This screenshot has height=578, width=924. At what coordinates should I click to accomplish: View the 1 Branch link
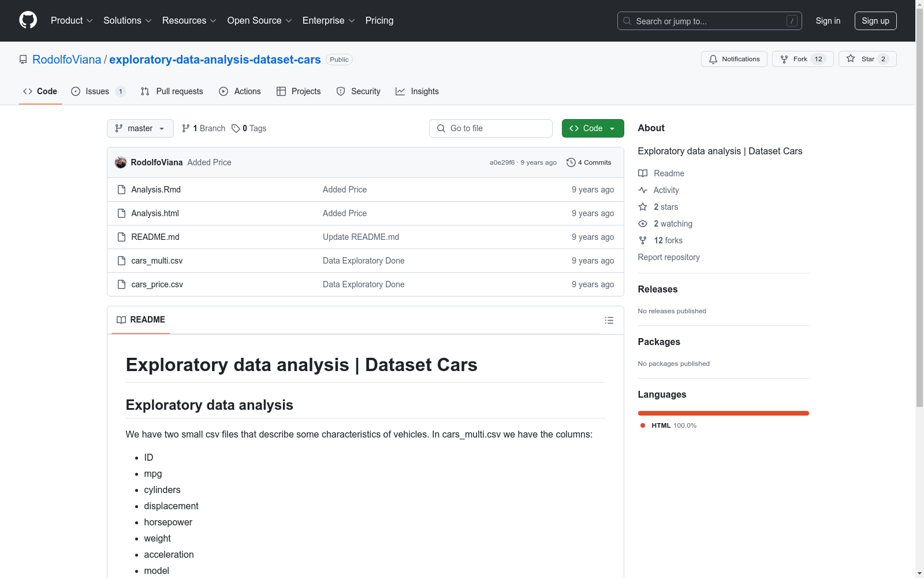pyautogui.click(x=203, y=128)
